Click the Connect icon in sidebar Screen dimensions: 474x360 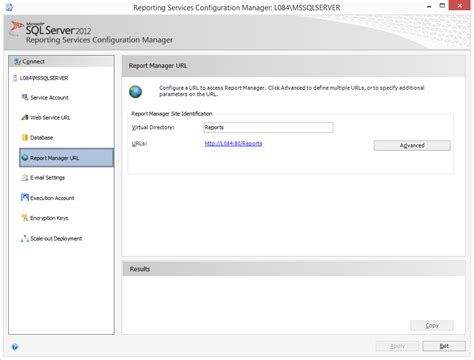pyautogui.click(x=17, y=61)
